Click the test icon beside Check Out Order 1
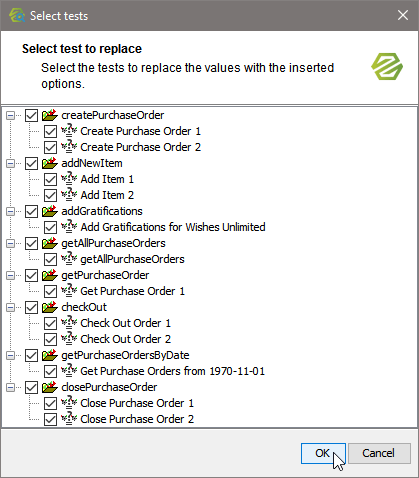The width and height of the screenshot is (419, 478). 69,323
